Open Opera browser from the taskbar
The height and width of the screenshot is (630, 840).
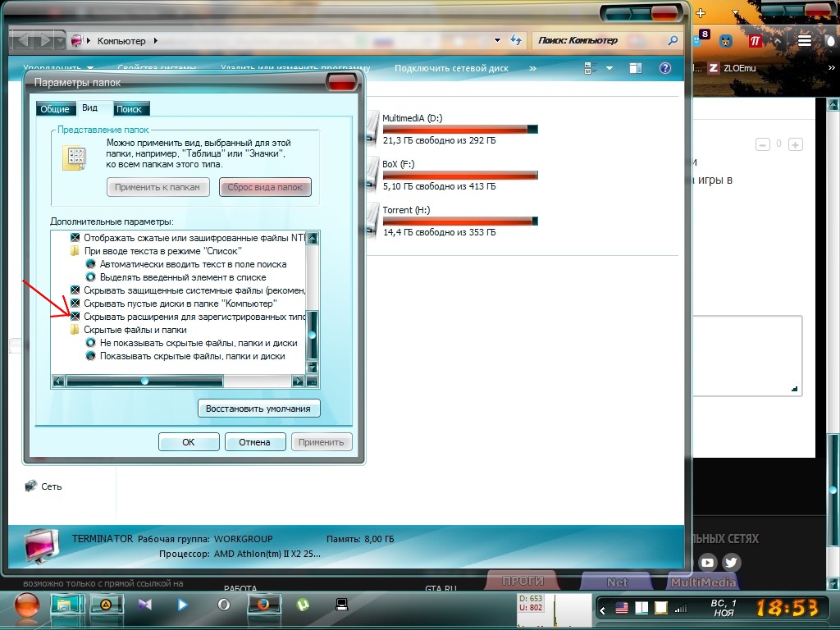(x=224, y=605)
